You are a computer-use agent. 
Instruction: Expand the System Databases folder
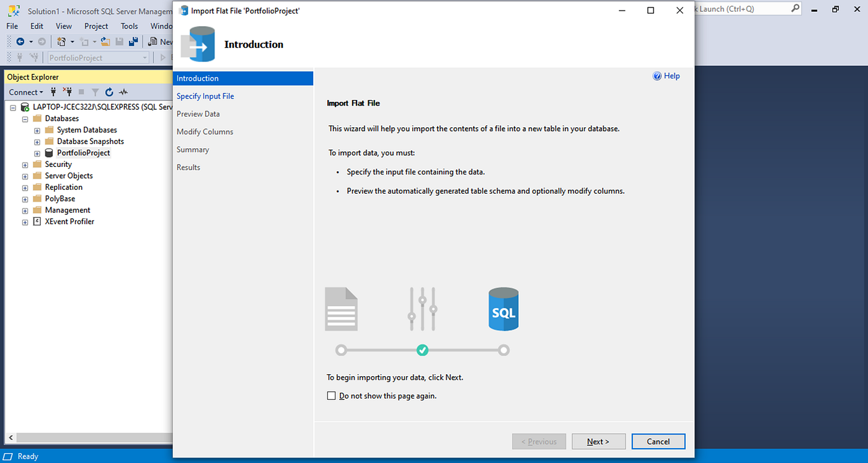tap(37, 130)
